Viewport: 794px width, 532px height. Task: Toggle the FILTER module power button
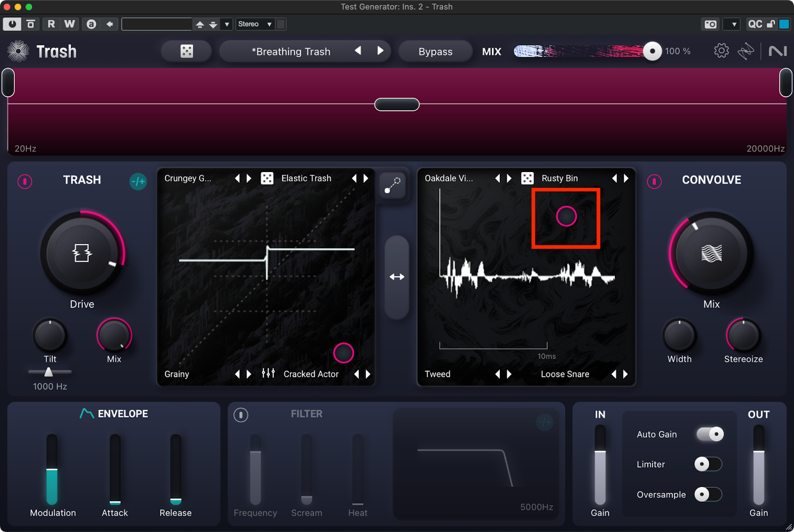[x=241, y=414]
